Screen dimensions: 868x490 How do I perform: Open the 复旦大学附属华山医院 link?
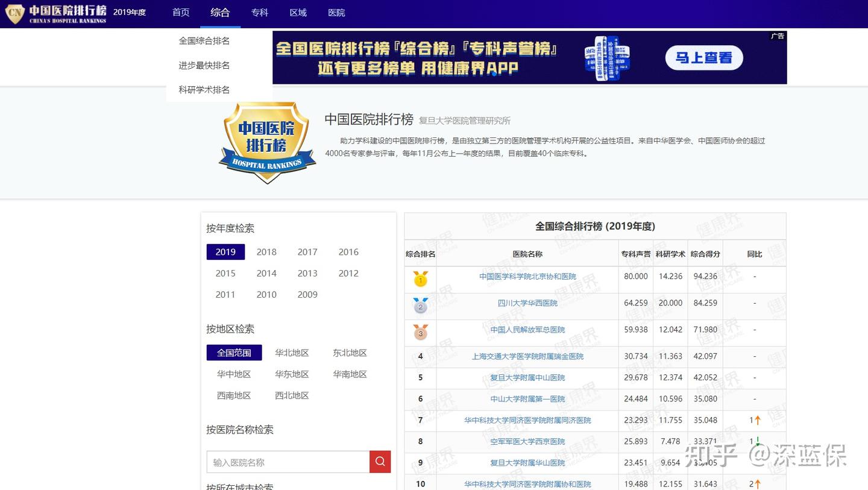[x=527, y=463]
